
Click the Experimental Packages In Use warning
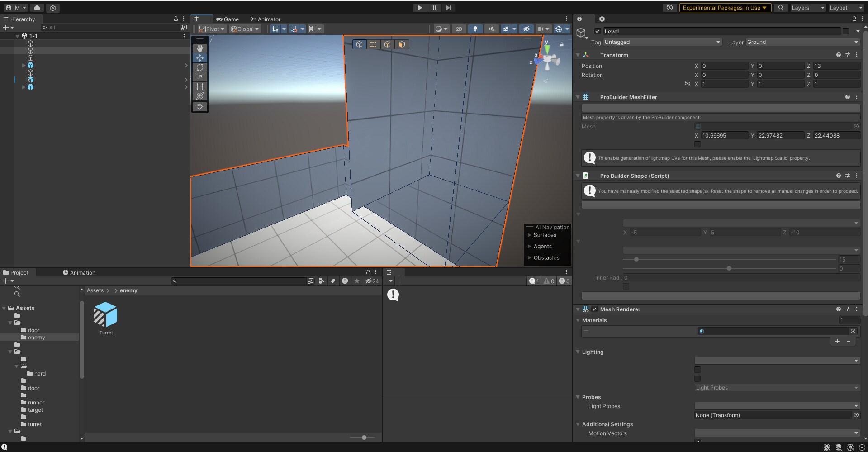click(725, 8)
